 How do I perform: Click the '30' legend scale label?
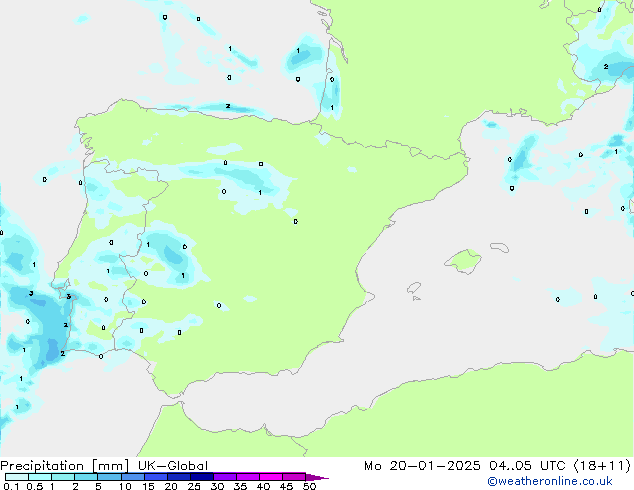click(x=217, y=486)
